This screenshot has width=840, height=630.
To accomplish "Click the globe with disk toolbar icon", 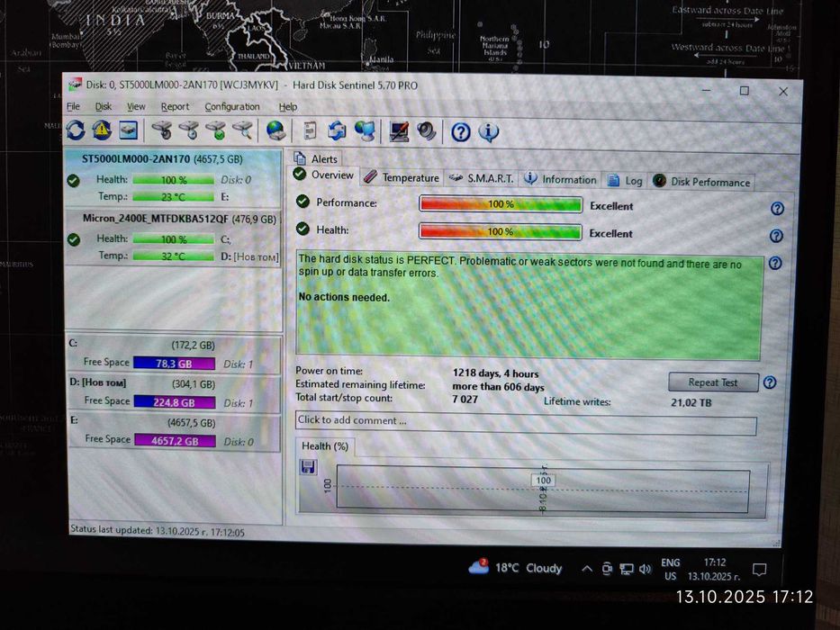I will tap(275, 130).
